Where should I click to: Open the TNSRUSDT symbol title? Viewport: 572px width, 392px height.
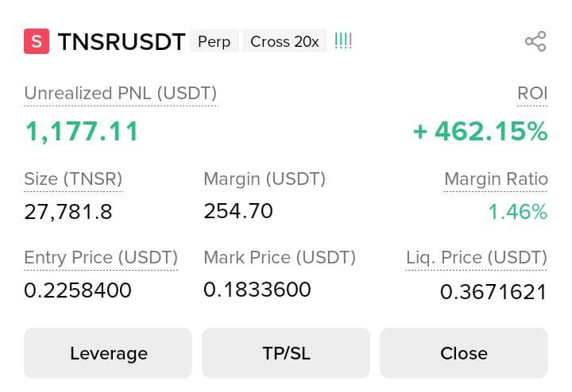122,42
